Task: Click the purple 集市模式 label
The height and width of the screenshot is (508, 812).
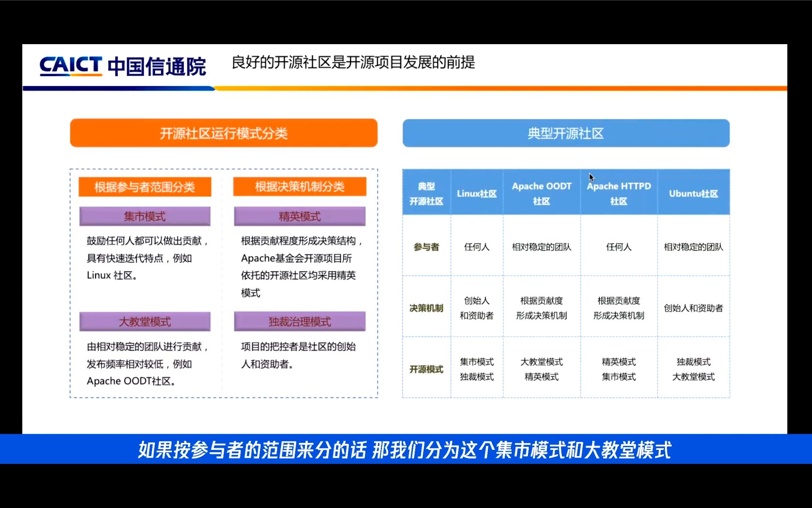Action: tap(145, 216)
